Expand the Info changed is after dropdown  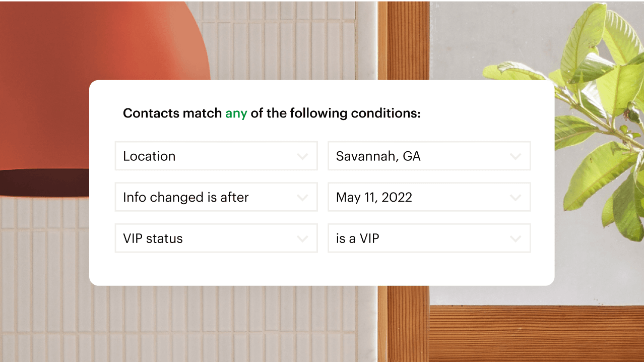point(216,197)
